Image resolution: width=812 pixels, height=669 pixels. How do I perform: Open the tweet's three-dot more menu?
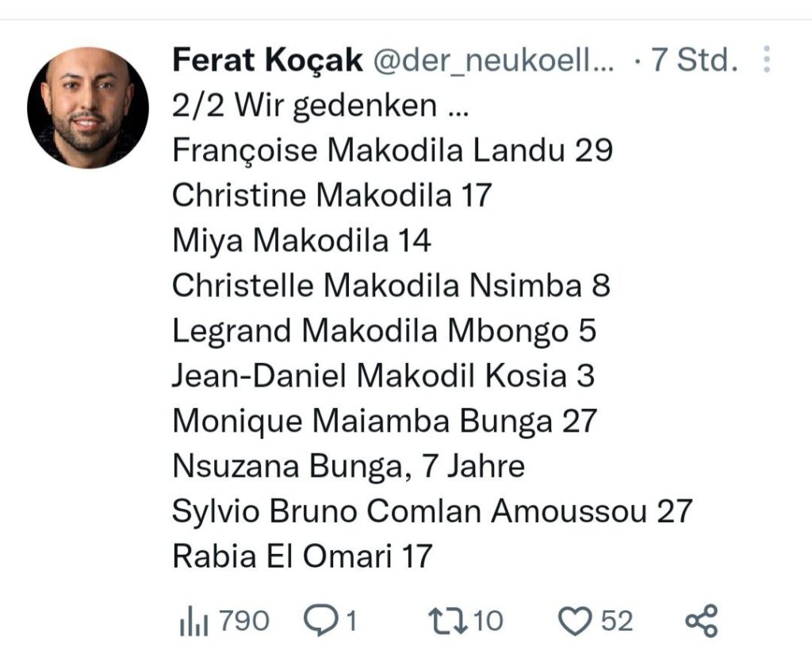[766, 60]
